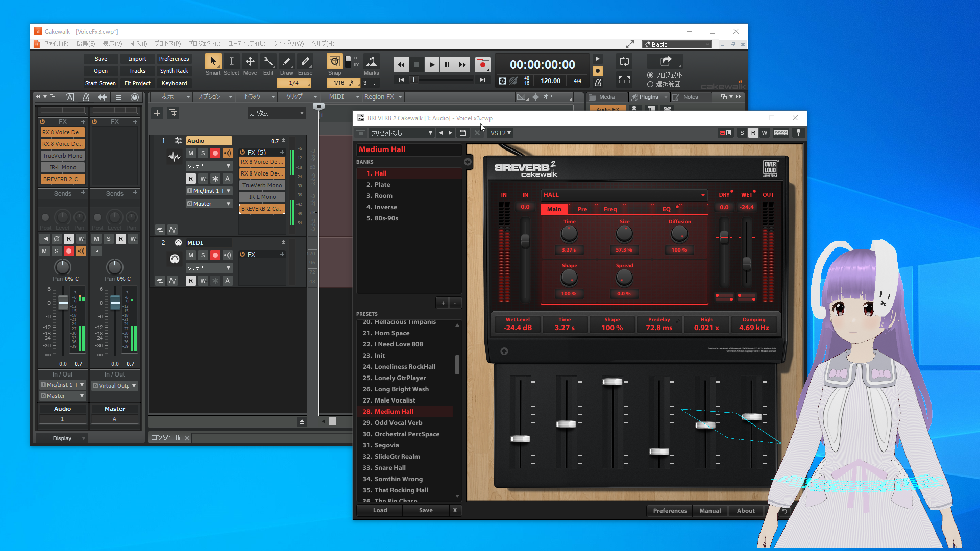Mute the Audio track
The height and width of the screenshot is (551, 980).
(191, 153)
